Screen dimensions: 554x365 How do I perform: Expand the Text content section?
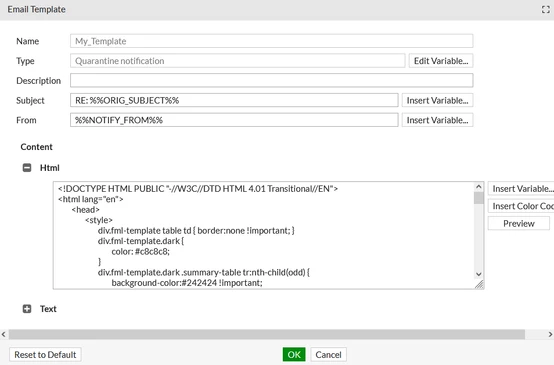coord(27,309)
